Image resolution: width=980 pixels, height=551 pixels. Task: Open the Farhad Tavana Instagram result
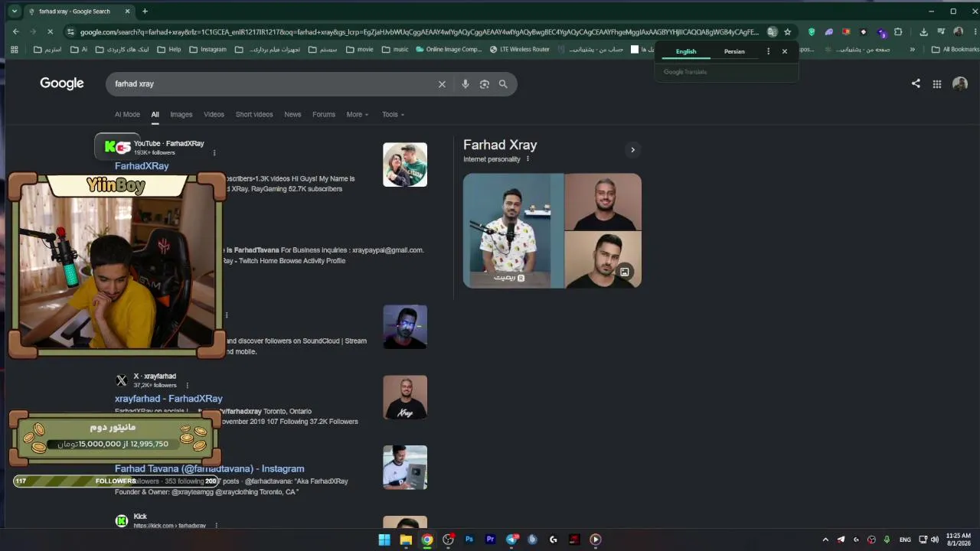tap(210, 469)
